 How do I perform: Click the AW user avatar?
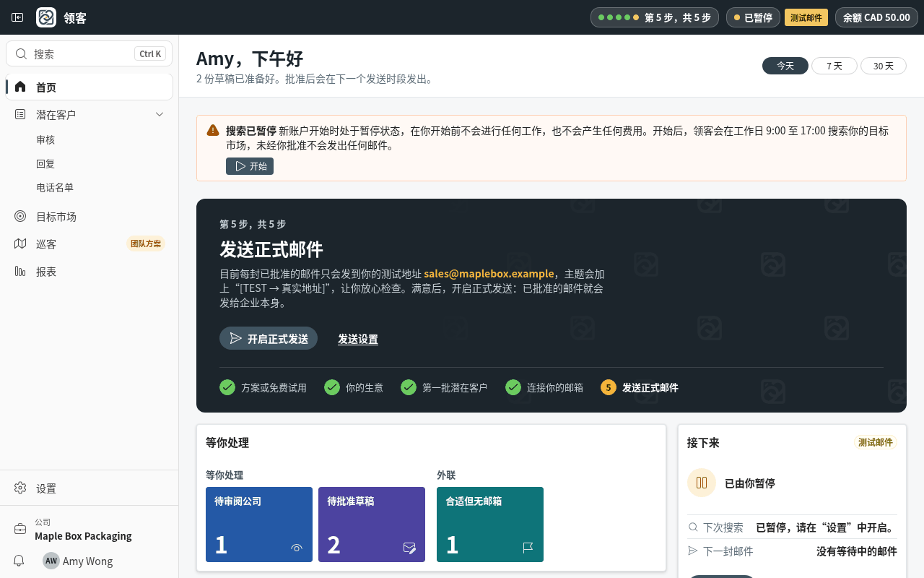point(51,561)
